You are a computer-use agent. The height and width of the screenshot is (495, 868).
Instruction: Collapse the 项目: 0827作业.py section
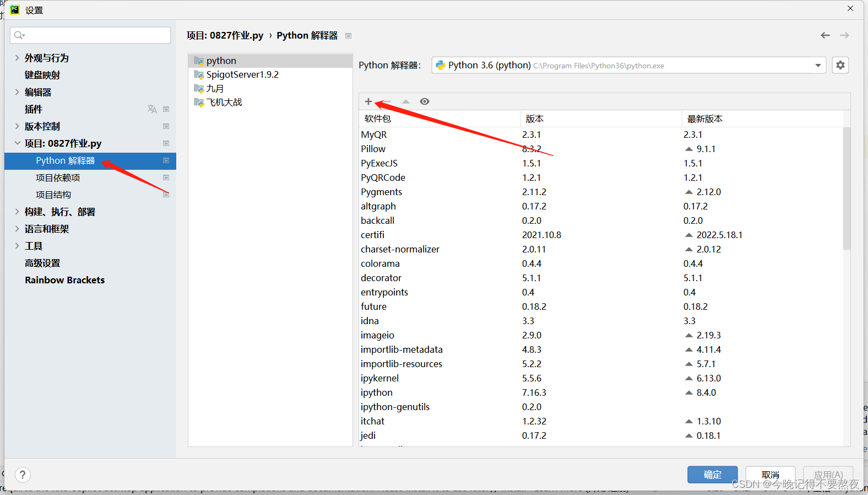coord(17,143)
